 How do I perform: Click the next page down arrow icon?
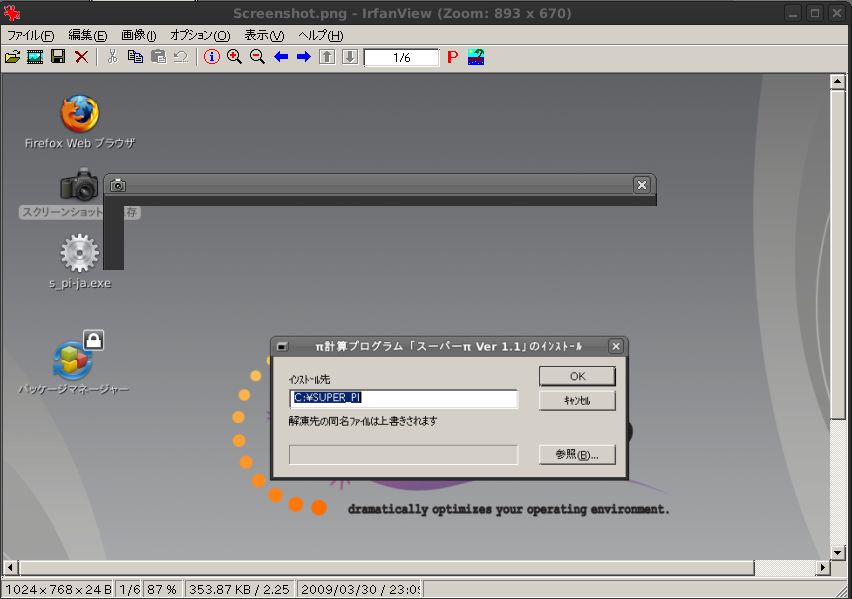coord(350,57)
